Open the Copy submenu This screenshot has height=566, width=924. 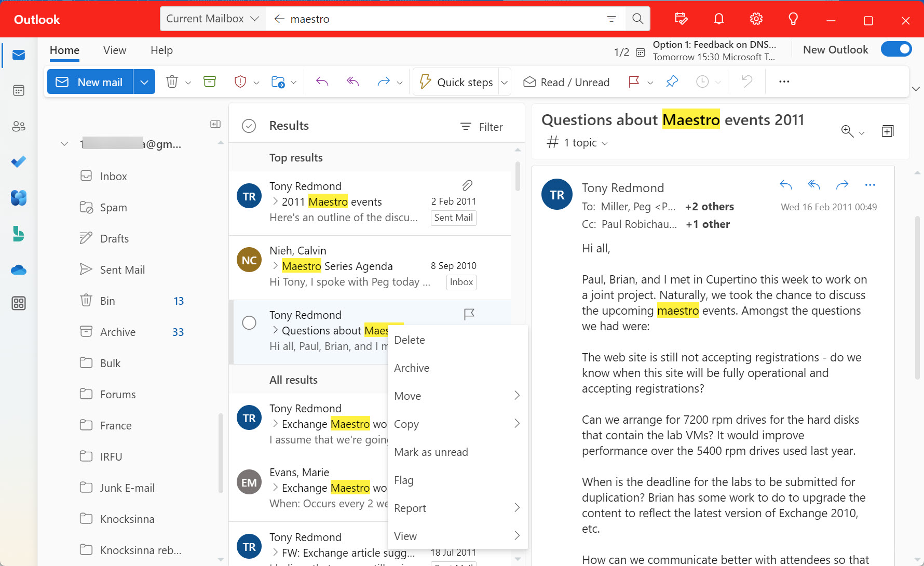tap(457, 424)
